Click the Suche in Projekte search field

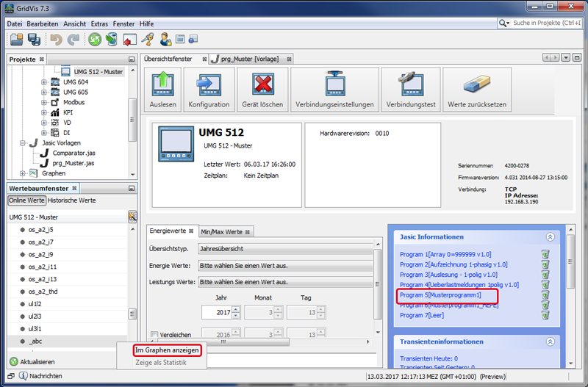click(x=546, y=23)
